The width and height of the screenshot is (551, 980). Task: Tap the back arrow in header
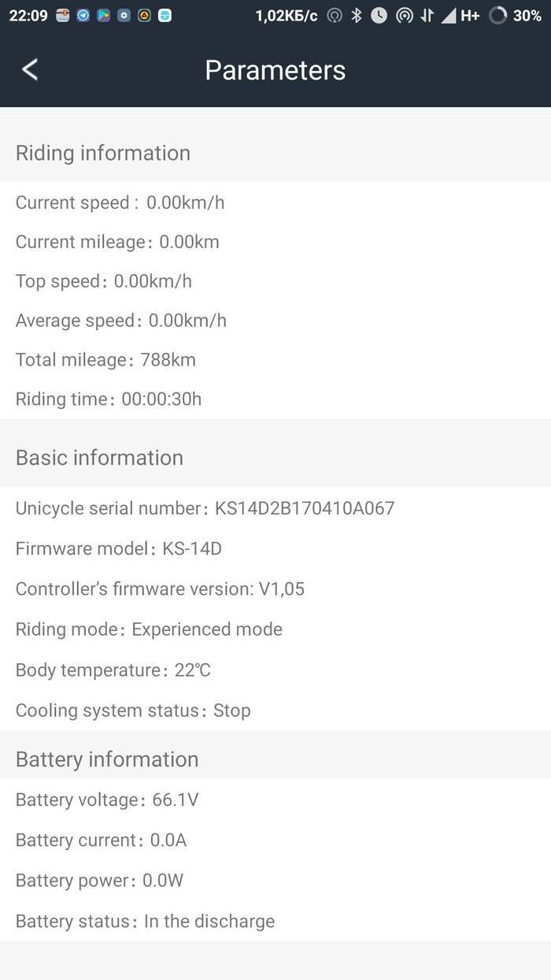(30, 69)
